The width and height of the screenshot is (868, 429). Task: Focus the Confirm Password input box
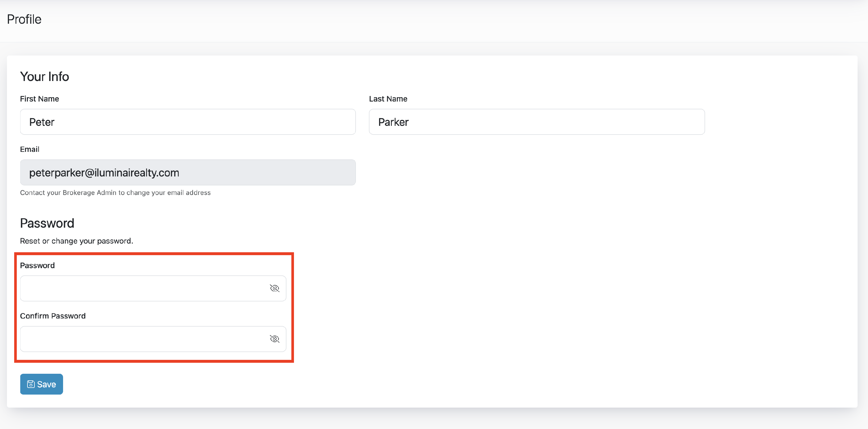(x=153, y=339)
